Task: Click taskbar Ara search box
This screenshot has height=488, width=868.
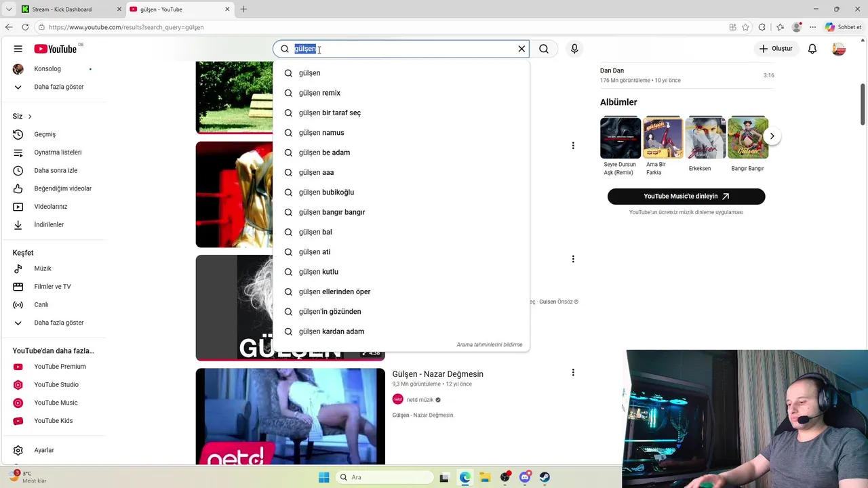Action: [x=384, y=477]
